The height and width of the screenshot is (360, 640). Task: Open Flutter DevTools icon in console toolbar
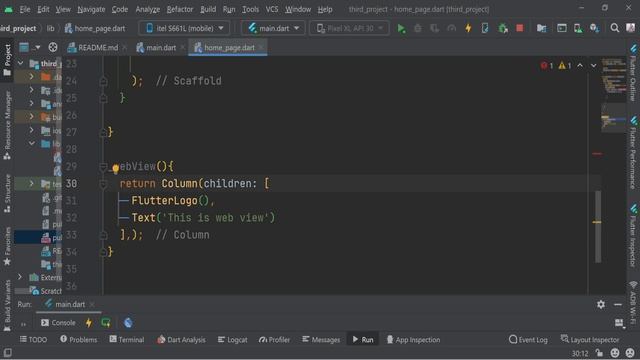(128, 323)
